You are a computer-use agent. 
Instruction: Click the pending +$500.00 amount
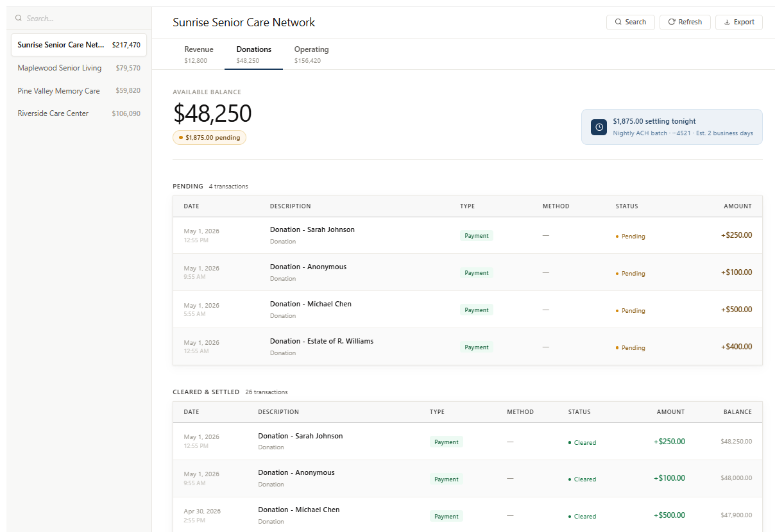pyautogui.click(x=737, y=310)
